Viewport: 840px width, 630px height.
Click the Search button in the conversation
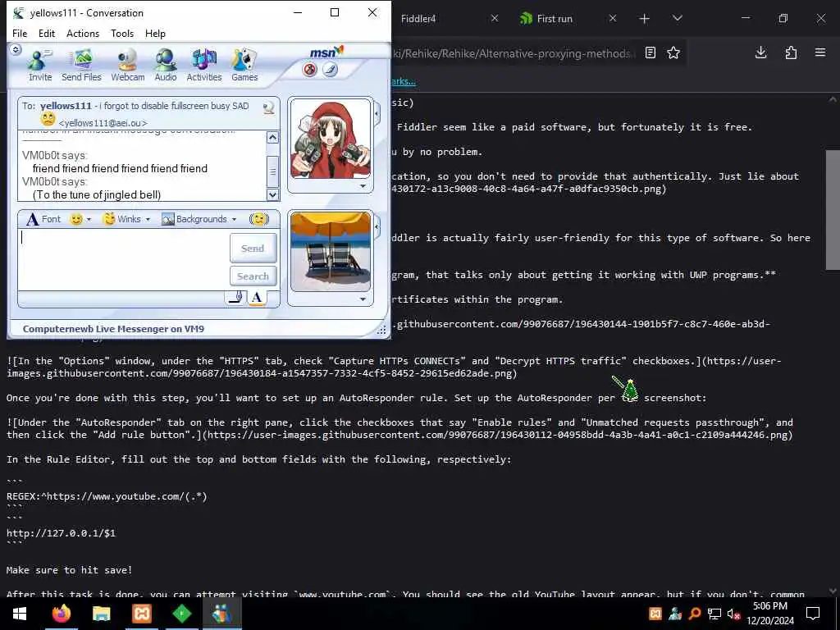253,276
